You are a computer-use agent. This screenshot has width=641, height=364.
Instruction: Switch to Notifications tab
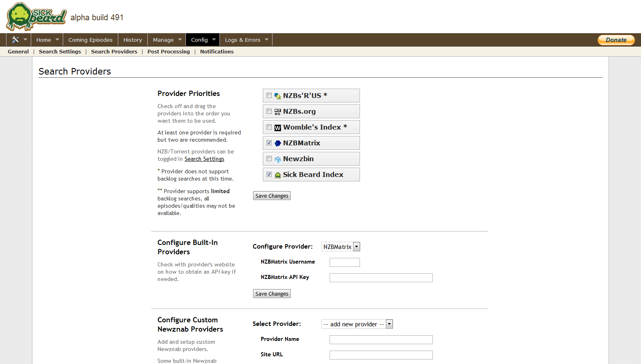tap(217, 51)
